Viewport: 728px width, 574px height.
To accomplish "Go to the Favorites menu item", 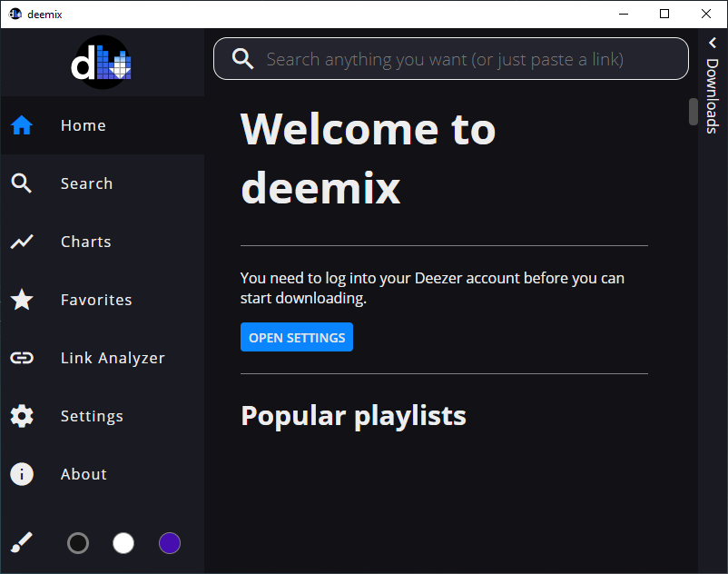I will (x=96, y=301).
